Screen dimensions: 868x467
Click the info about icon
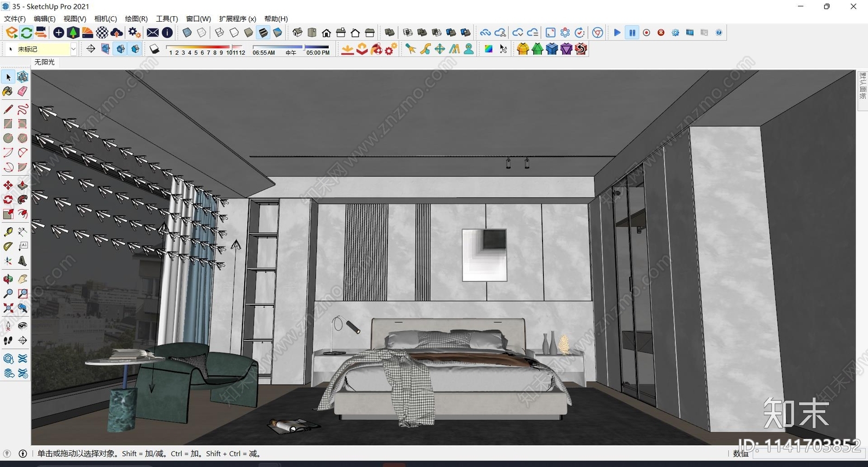click(x=168, y=33)
